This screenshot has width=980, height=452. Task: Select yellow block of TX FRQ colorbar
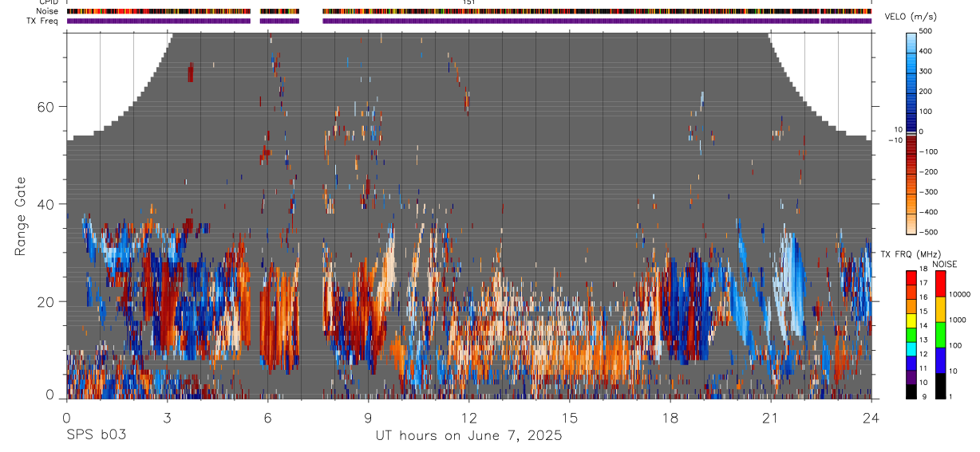click(911, 320)
